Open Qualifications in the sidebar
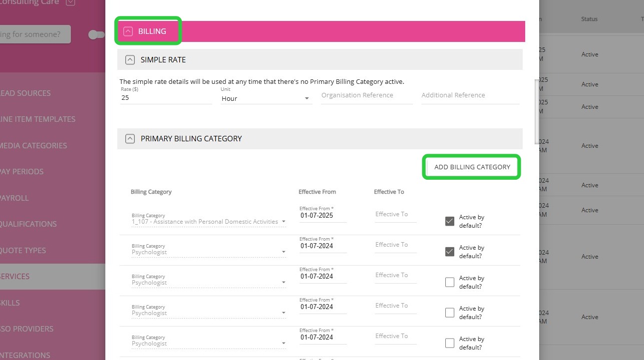644x360 pixels. point(28,224)
